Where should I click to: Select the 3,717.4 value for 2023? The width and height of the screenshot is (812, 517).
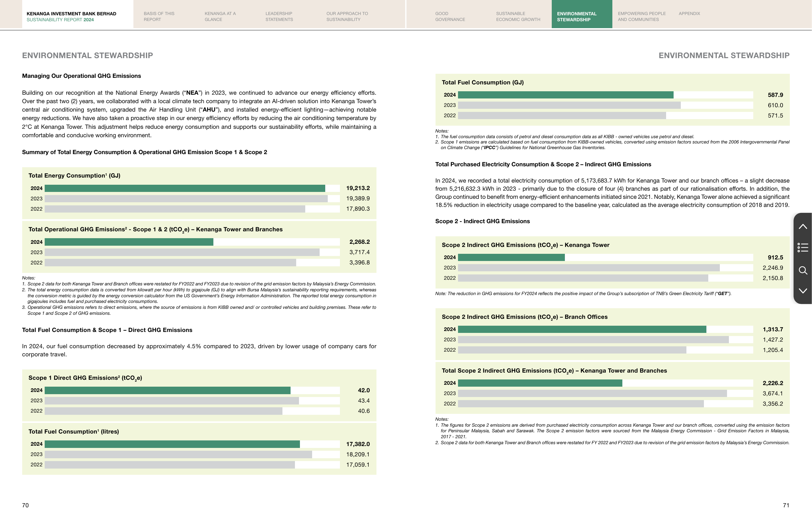click(360, 253)
